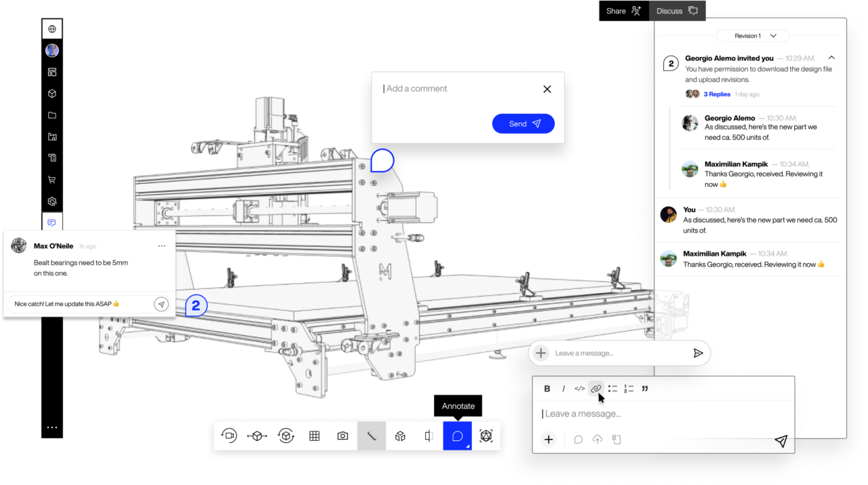Open the 3 Replies link
This screenshot has height=485, width=868.
717,94
